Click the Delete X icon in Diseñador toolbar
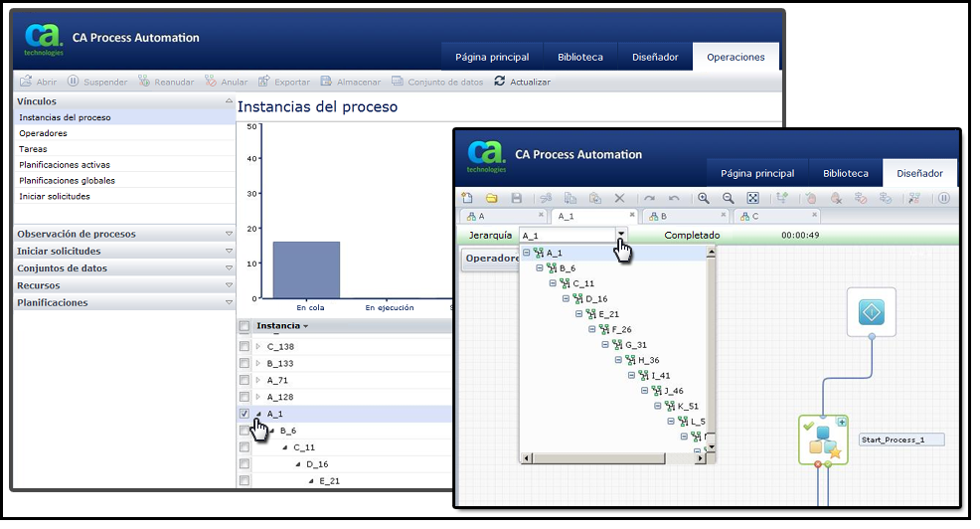 619,198
